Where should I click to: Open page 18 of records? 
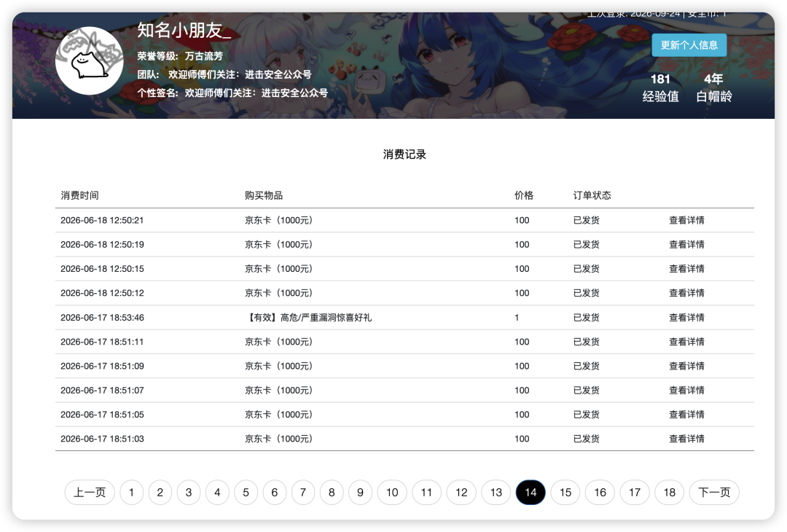pos(670,493)
